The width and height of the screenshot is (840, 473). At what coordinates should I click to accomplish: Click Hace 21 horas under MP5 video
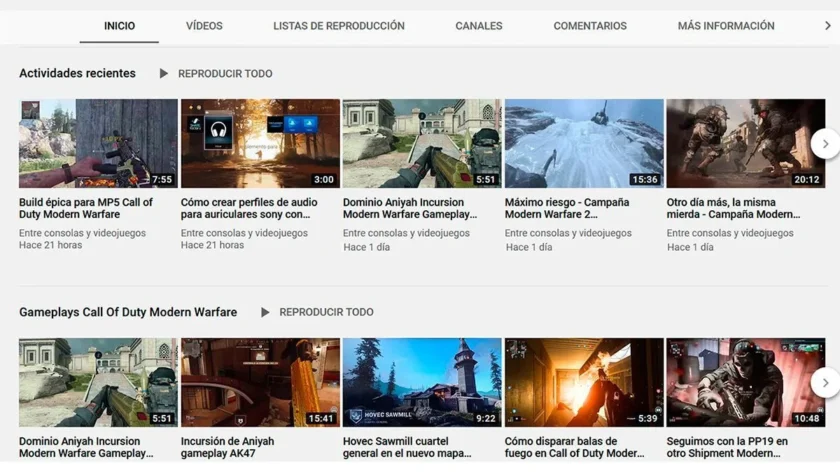tap(50, 245)
